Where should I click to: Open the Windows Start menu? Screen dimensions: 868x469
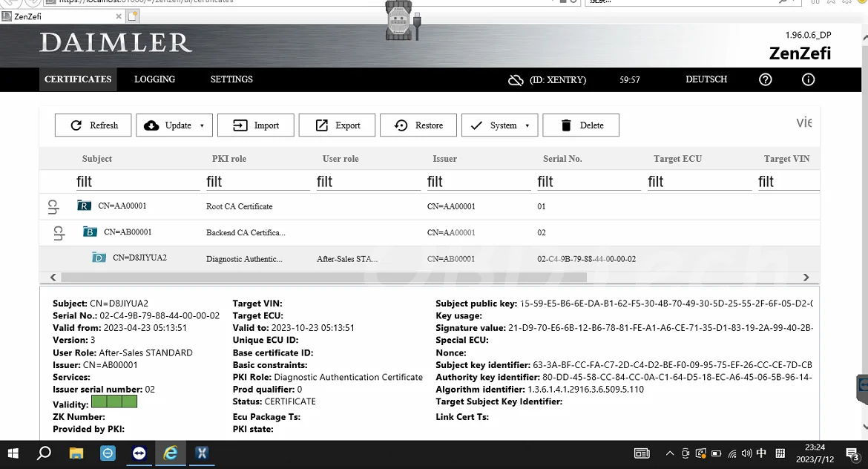point(13,453)
